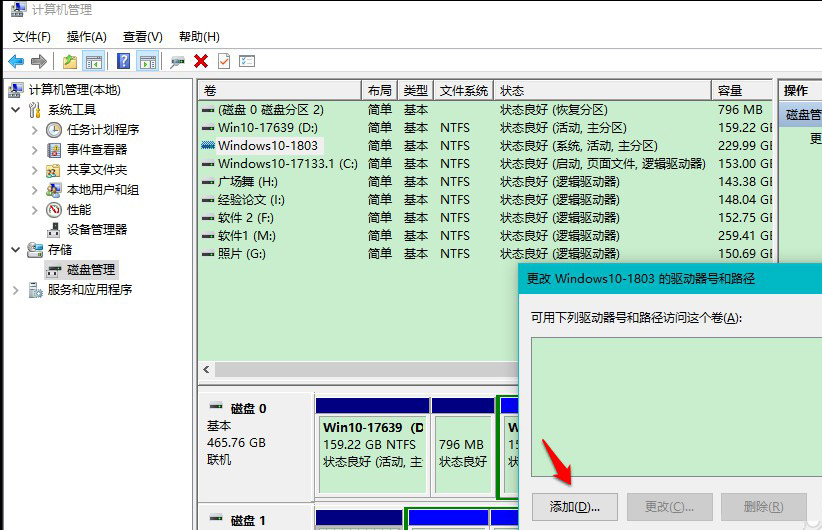Toggle the Show/Hide Action Pane button
Screen dimensions: 822x530
147,61
